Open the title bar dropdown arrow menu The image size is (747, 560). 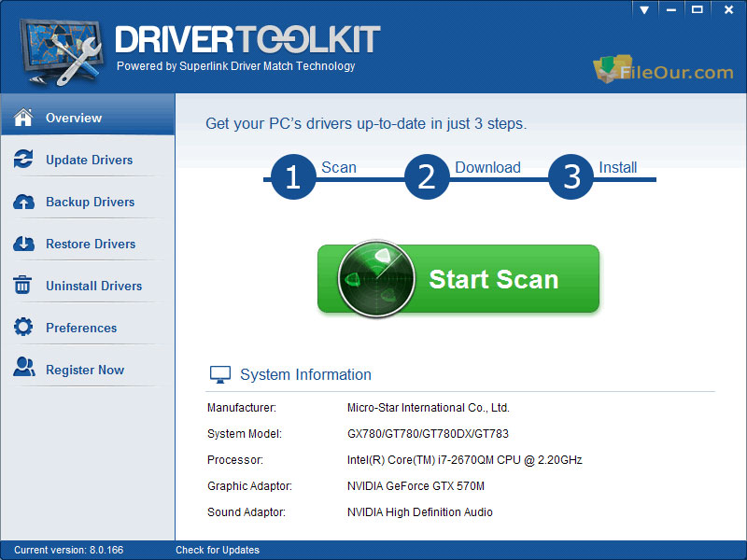pos(644,10)
